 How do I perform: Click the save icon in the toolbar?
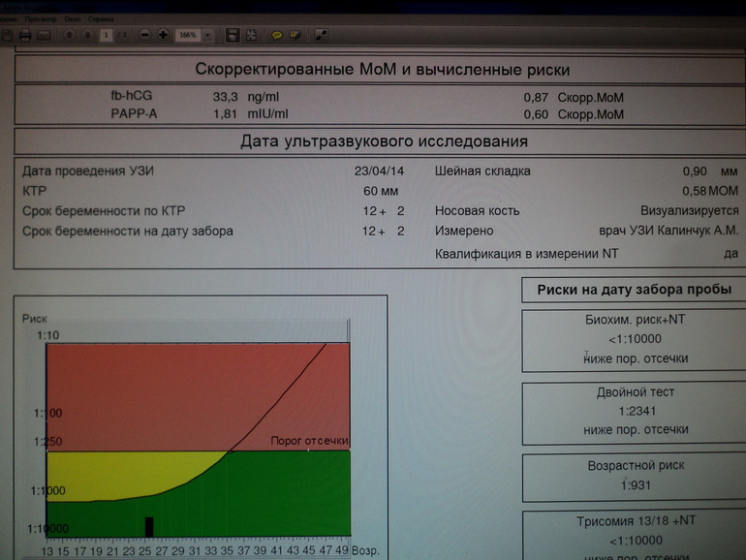coord(7,36)
